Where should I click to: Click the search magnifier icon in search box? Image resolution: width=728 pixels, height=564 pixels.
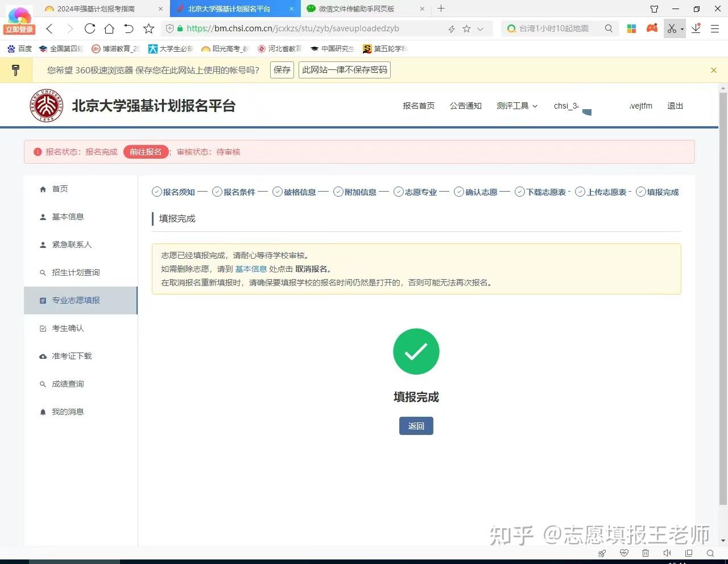tap(609, 28)
